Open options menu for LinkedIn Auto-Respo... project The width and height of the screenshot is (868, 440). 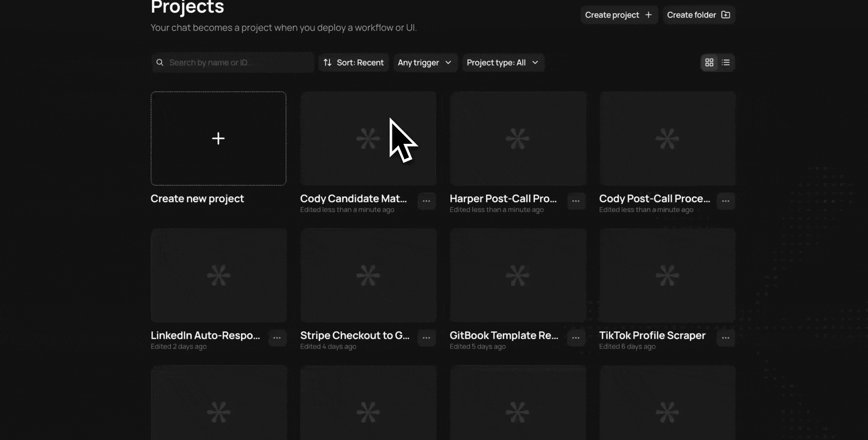click(277, 338)
